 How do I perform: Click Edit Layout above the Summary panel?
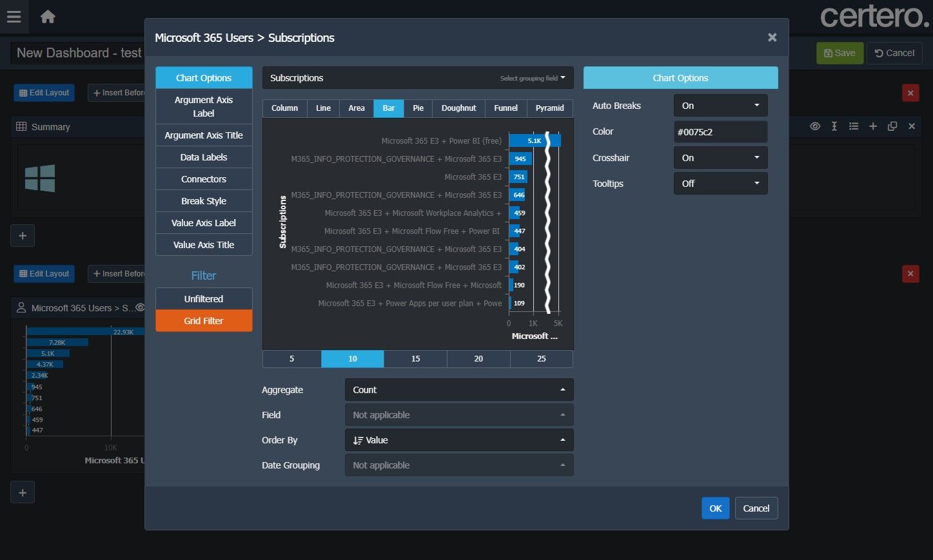click(x=44, y=93)
